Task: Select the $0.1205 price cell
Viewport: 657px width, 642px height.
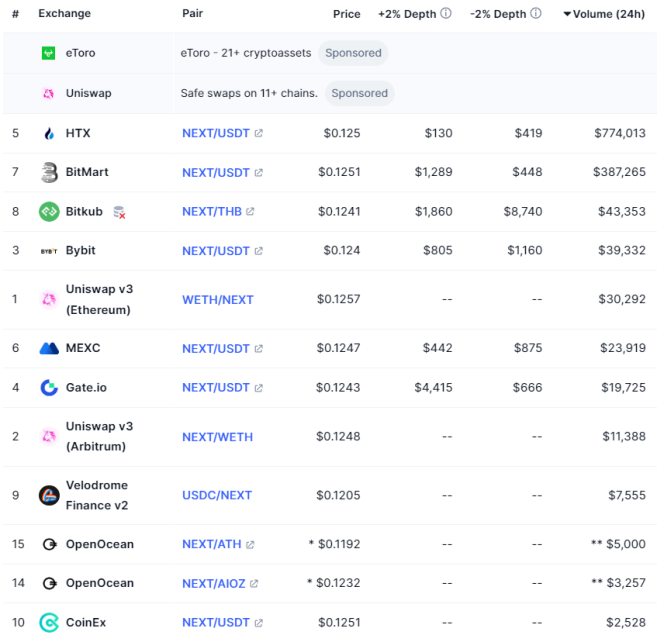Action: [x=338, y=495]
